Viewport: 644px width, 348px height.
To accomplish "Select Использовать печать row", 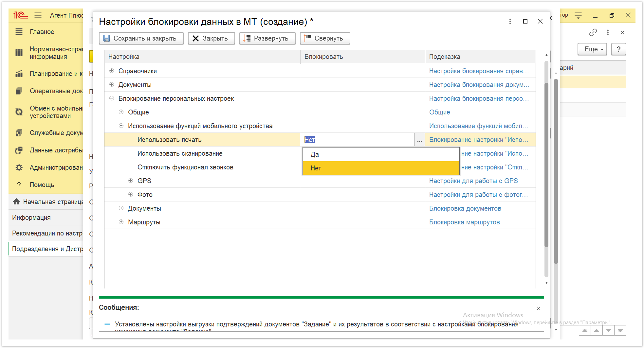I will (x=202, y=140).
